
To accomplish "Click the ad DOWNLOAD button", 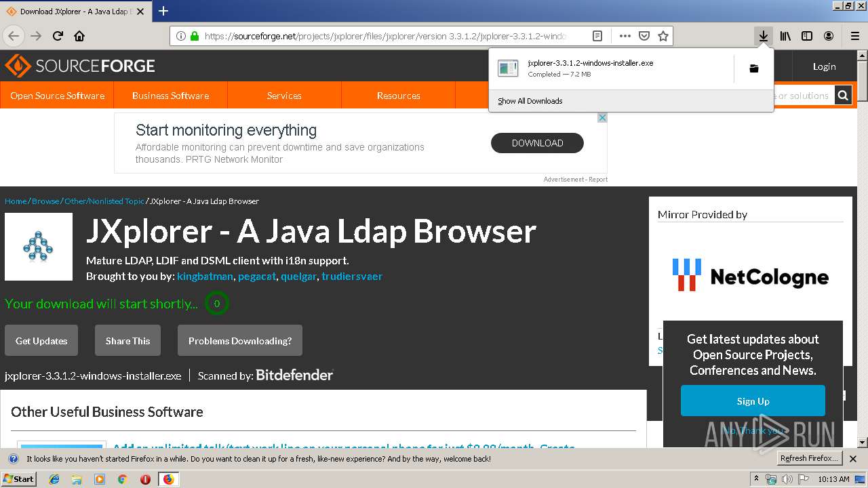I will 537,143.
